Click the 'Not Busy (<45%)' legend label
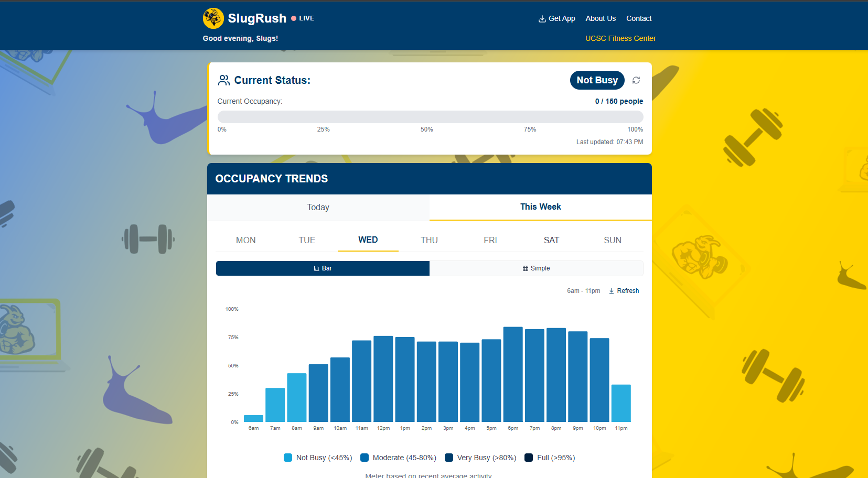 [324, 458]
